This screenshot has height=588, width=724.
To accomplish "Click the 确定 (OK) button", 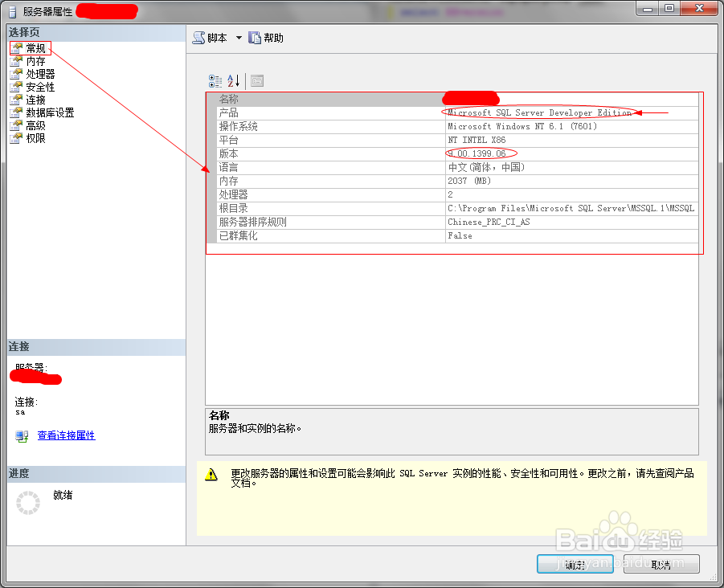I will pos(575,564).
